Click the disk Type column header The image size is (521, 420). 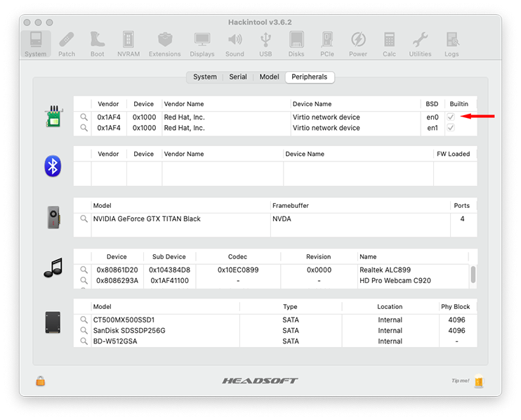290,307
